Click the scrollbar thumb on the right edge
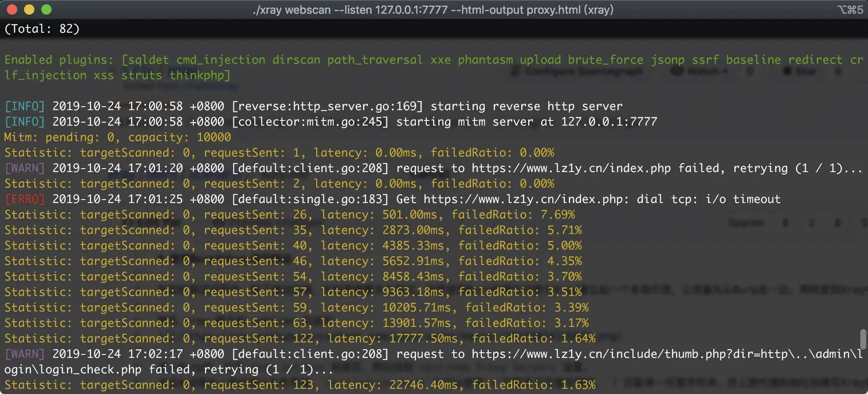This screenshot has height=394, width=868. tap(863, 339)
